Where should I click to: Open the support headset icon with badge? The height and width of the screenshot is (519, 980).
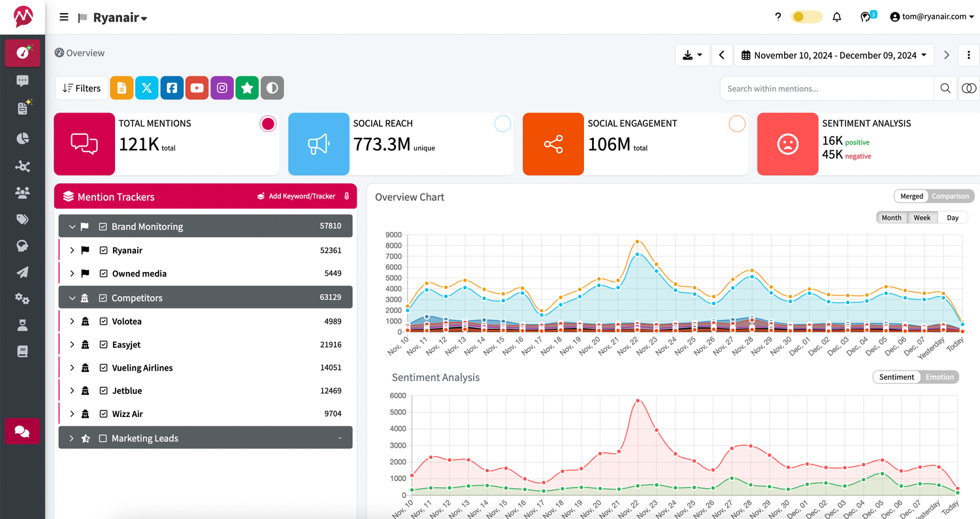[x=866, y=17]
